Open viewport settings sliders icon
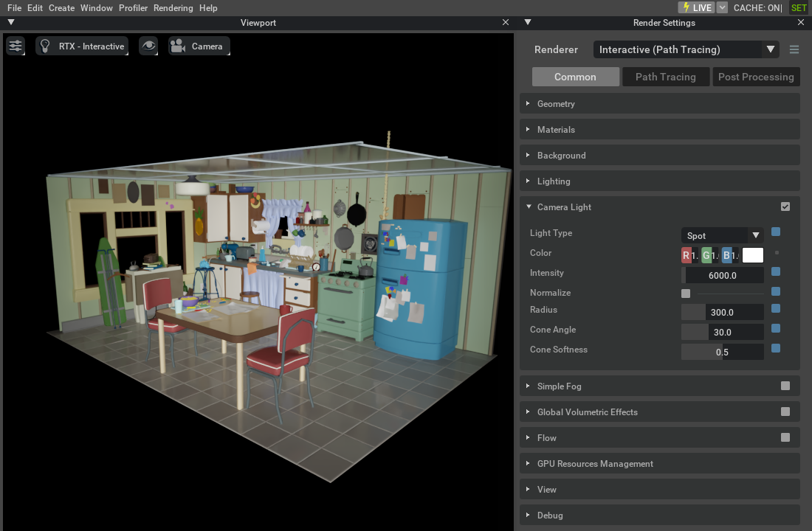 click(16, 46)
